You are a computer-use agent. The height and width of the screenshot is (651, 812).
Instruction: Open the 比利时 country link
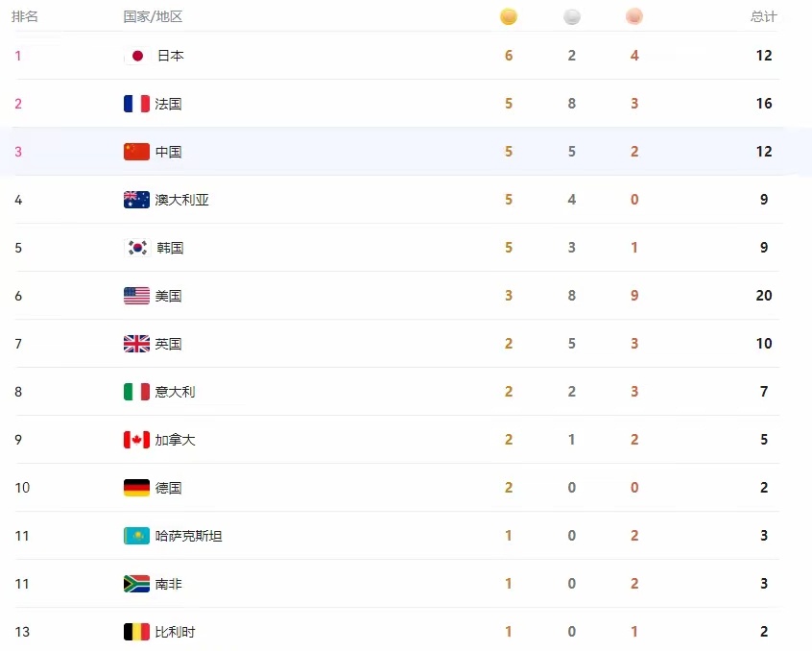(175, 632)
